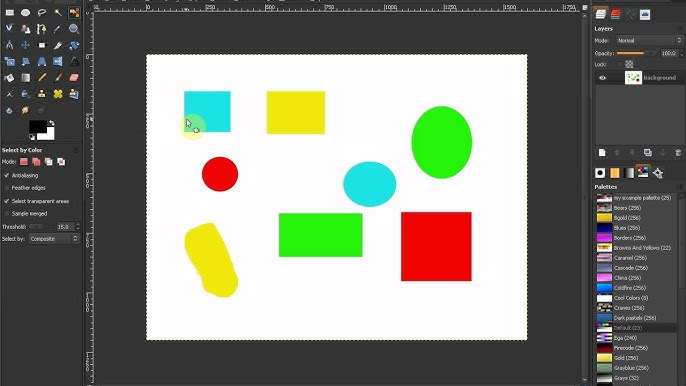
Task: Select the Heal tool
Action: tap(58, 94)
